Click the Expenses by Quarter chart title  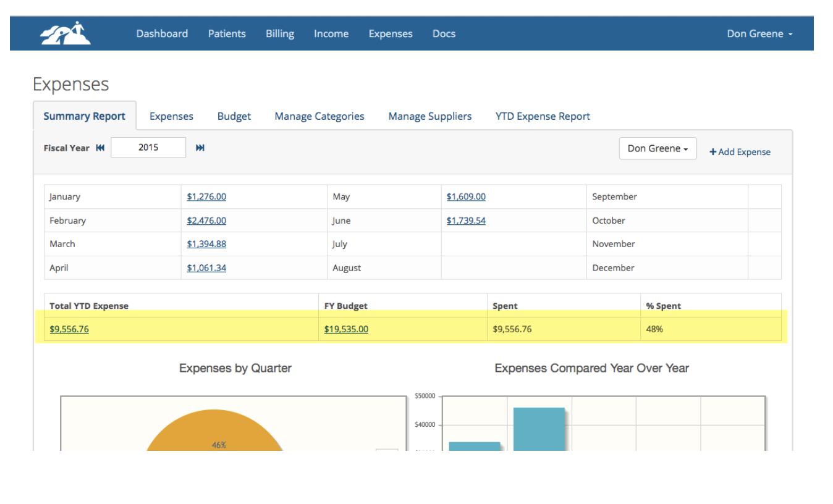tap(235, 368)
